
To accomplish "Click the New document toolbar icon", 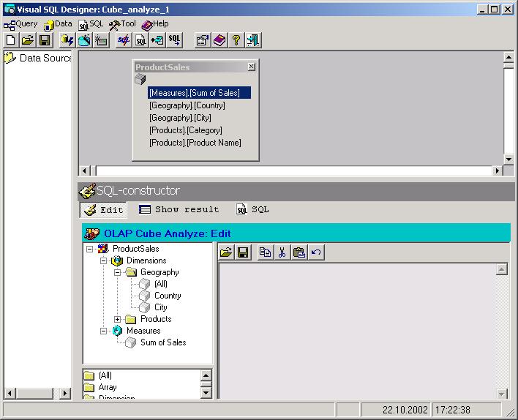I will pos(10,40).
